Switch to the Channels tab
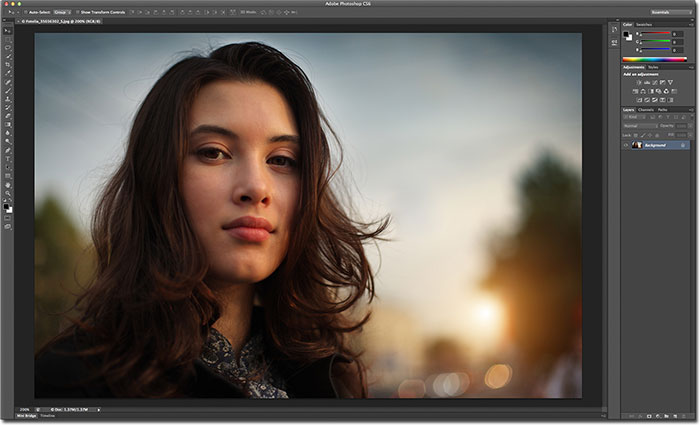Screen dimensions: 700x425 click(x=645, y=109)
